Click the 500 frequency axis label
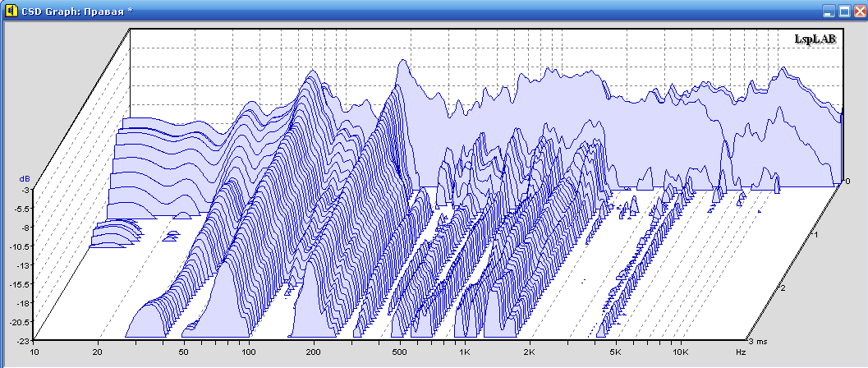 399,352
